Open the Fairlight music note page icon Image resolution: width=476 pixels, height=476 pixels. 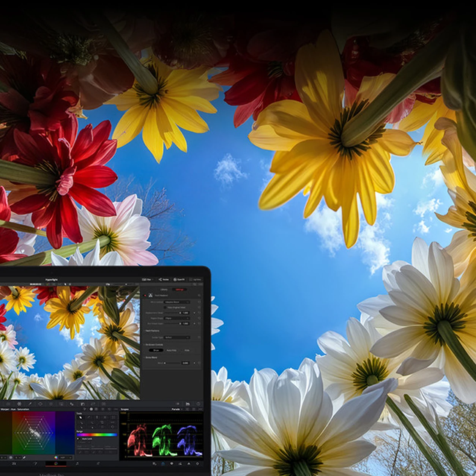pyautogui.click(x=77, y=463)
